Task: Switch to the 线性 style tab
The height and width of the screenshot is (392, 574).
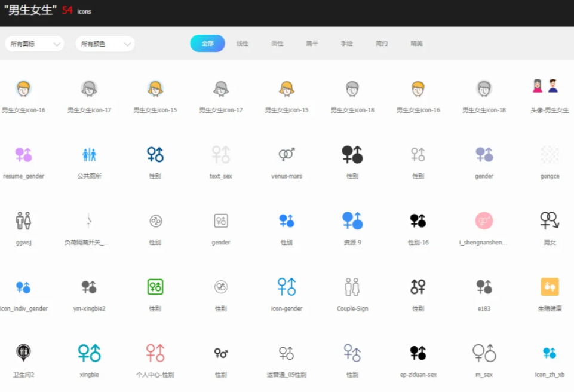Action: [243, 44]
